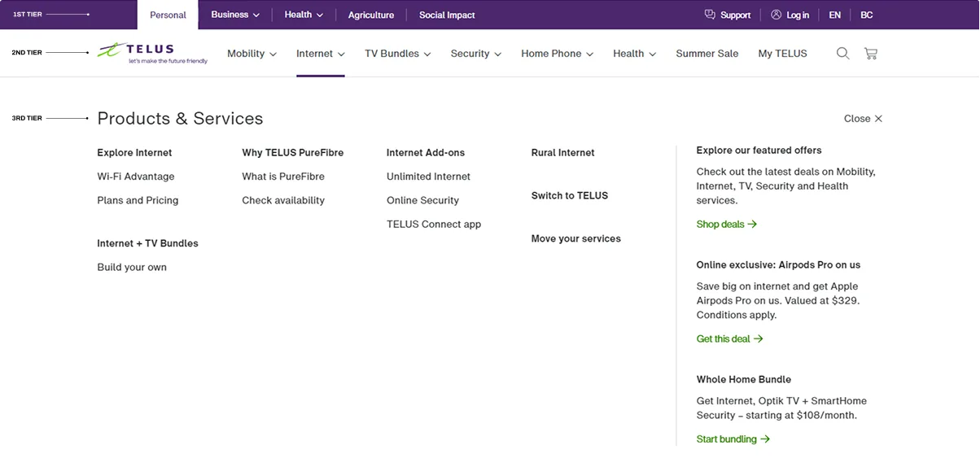Open Build your own link
Screen dimensions: 980x467
tap(132, 267)
